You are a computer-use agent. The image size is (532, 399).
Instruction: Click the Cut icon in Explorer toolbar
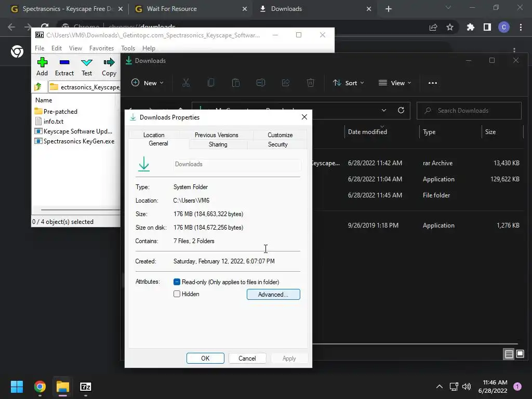point(186,83)
